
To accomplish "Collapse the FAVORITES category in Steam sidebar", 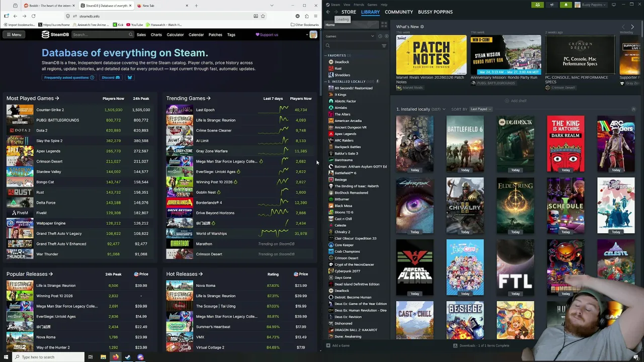I will point(326,55).
